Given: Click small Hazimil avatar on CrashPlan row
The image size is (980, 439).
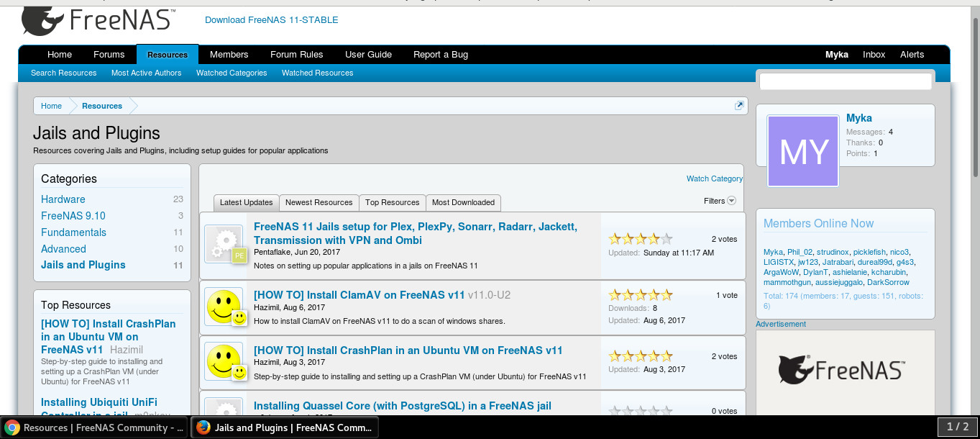Looking at the screenshot, I should (x=239, y=372).
